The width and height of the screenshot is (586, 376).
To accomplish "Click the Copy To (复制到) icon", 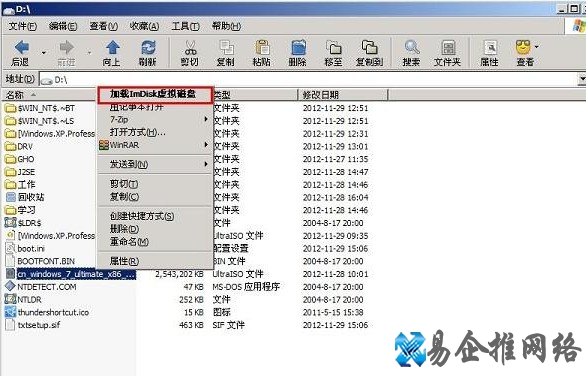I will pos(370,47).
